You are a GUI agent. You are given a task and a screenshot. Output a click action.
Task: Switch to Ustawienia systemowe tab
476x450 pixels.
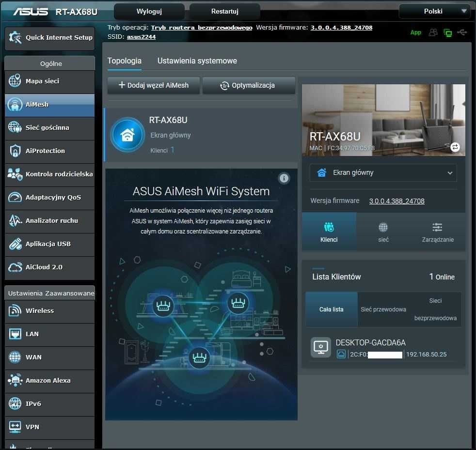tap(197, 61)
